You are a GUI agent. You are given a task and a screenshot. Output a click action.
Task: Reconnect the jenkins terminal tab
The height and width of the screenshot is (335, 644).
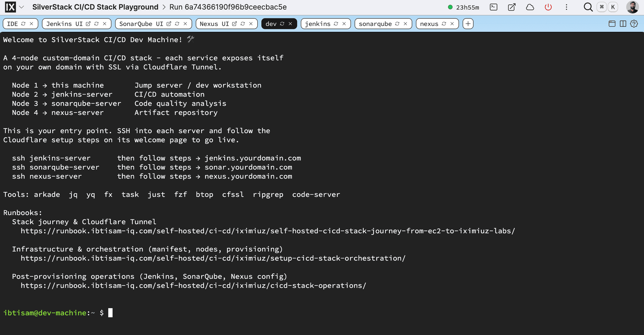tap(336, 24)
